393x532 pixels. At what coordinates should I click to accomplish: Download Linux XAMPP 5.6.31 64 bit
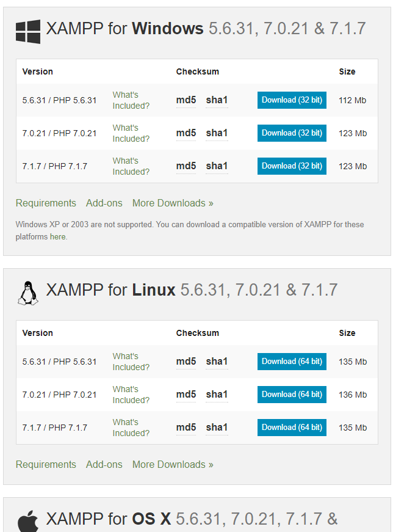coord(292,362)
